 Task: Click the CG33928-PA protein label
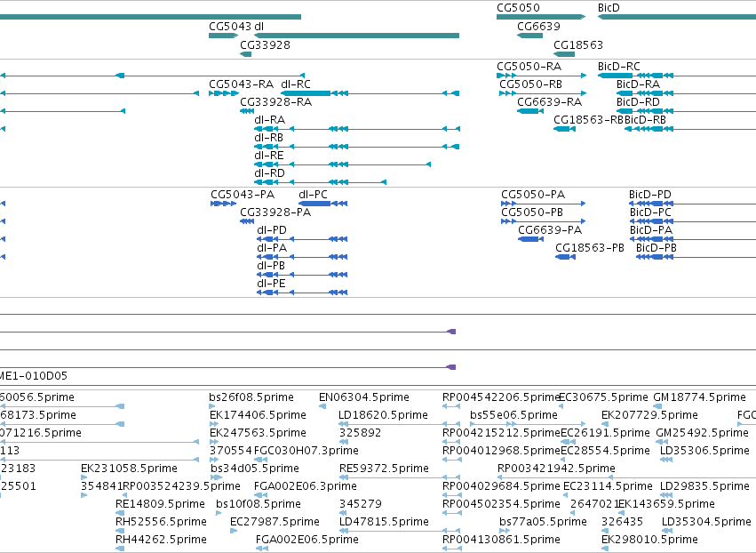point(275,212)
